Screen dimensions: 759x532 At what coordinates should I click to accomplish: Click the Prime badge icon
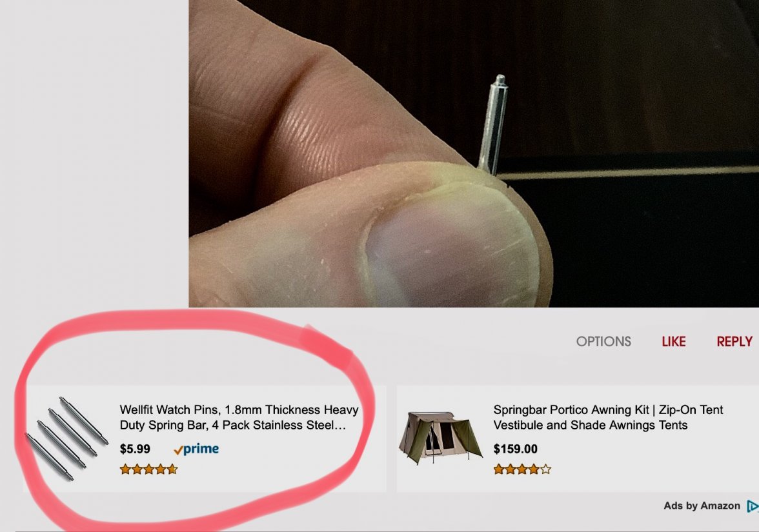tap(196, 449)
